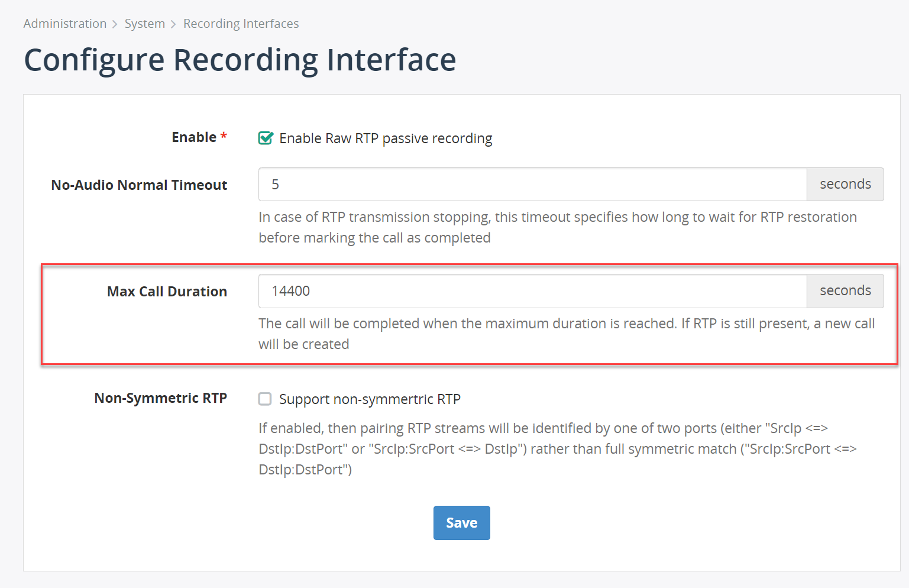909x588 pixels.
Task: Click the Configure Recording Interface heading
Action: click(x=240, y=60)
